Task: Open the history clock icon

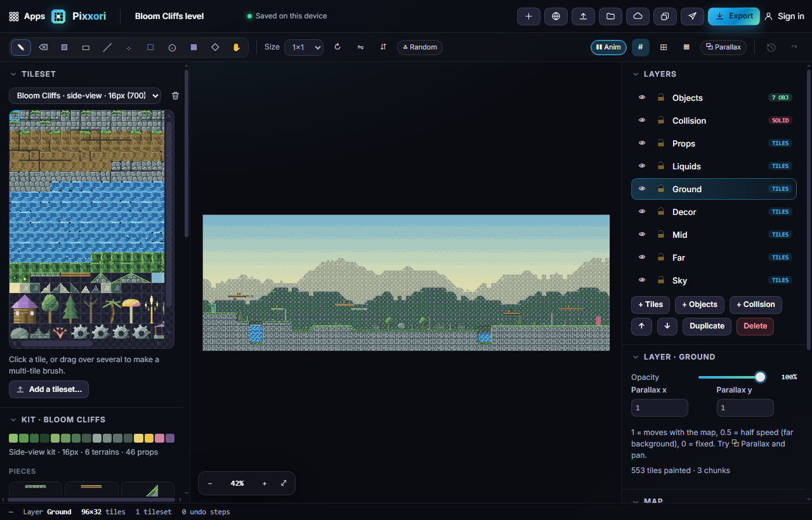Action: click(x=771, y=47)
